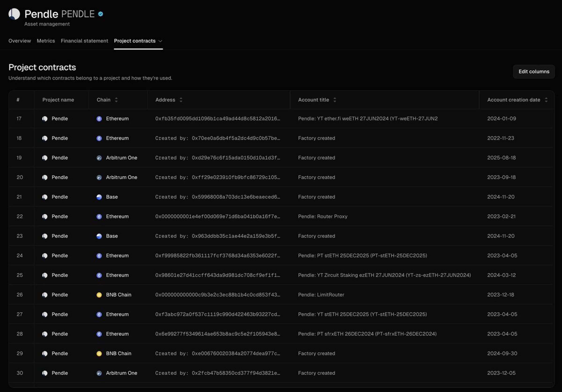This screenshot has width=562, height=392.
Task: Select creator address 0x59968008a703... in row 21
Action: (x=236, y=197)
